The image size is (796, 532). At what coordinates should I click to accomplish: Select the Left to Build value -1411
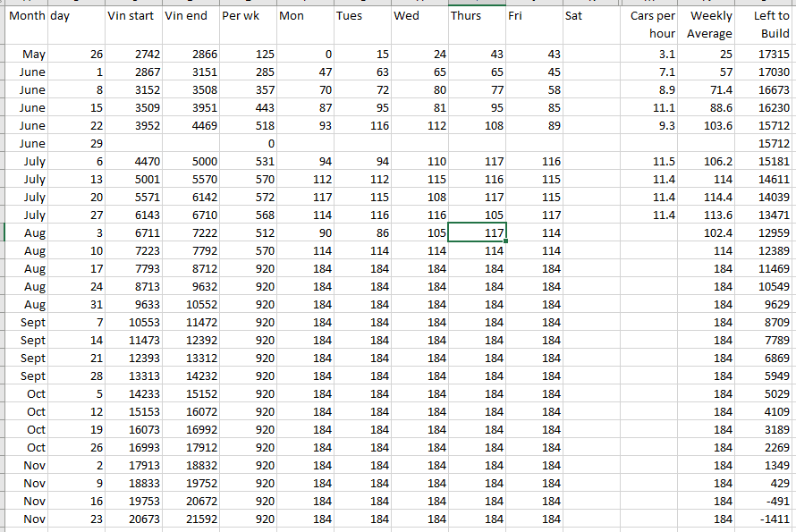point(766,519)
